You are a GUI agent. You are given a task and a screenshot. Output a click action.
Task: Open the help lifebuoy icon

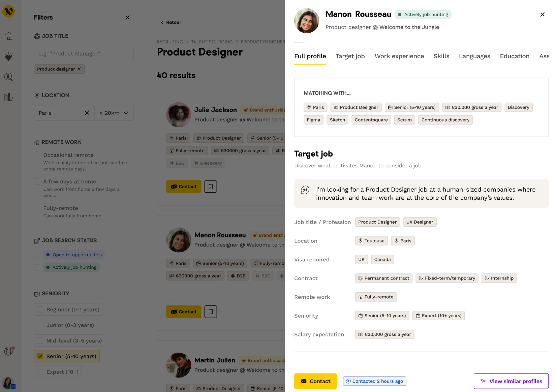tap(8, 351)
